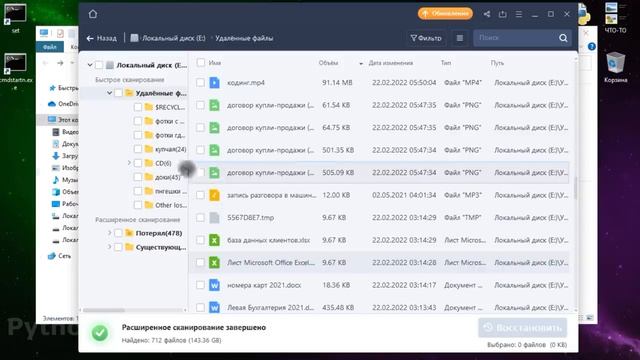Open the cmdstartn.exe desktop shortcut

pyautogui.click(x=16, y=72)
